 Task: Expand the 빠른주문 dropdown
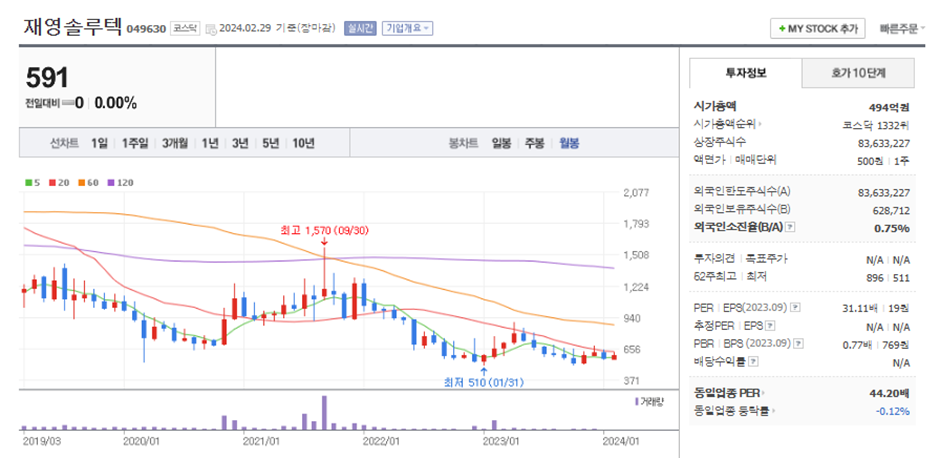[902, 28]
